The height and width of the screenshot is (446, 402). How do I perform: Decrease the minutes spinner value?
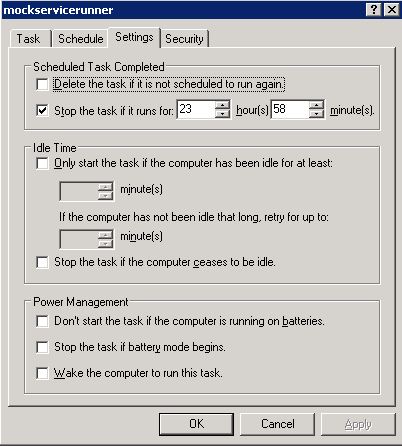pyautogui.click(x=316, y=114)
